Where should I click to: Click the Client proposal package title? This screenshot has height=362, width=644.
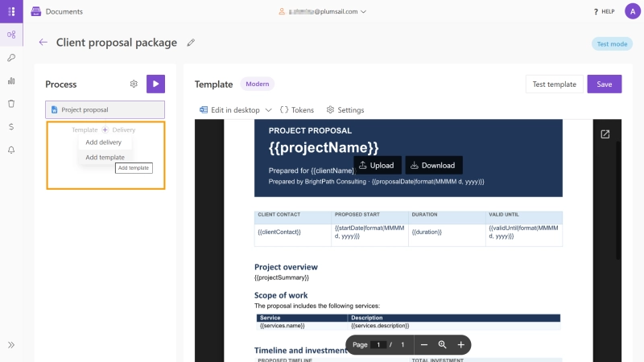click(x=117, y=43)
